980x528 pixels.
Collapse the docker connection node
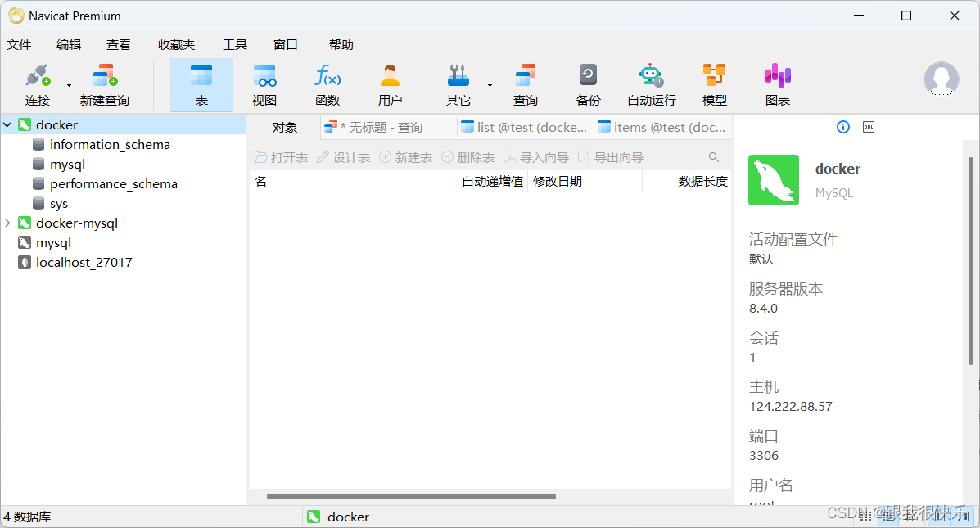pos(7,125)
